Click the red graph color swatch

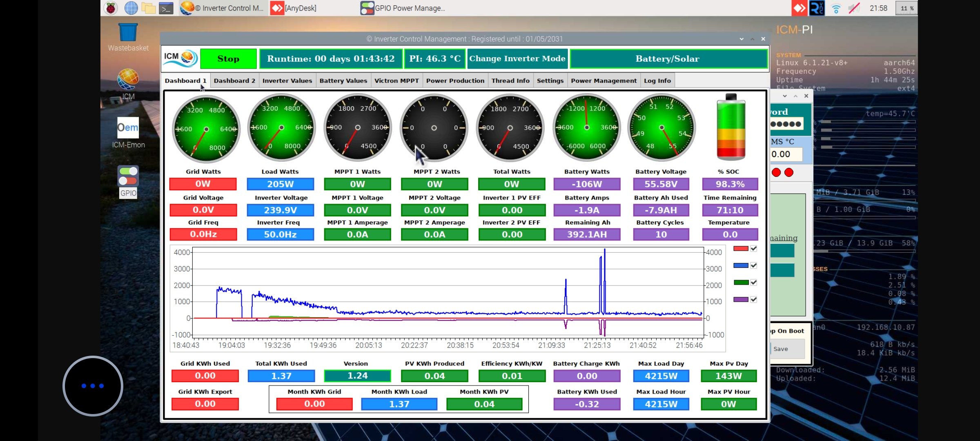click(x=741, y=249)
